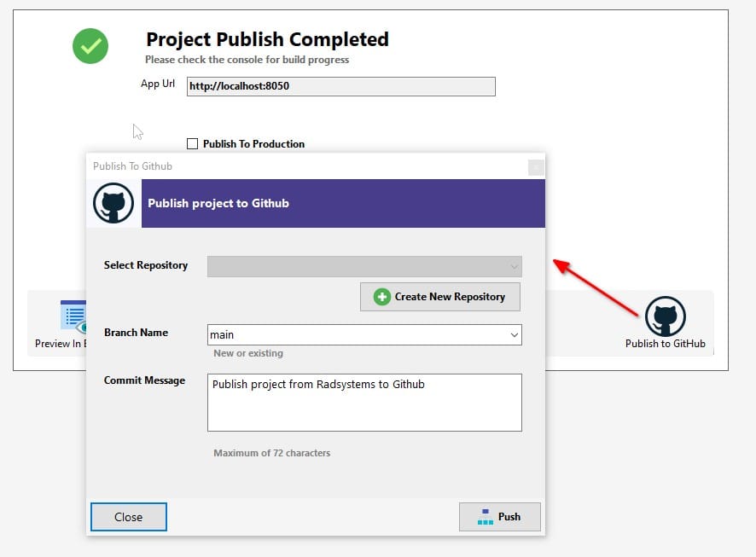
Task: Click the 'Maximum of 72 characters' hint
Action: (x=272, y=453)
